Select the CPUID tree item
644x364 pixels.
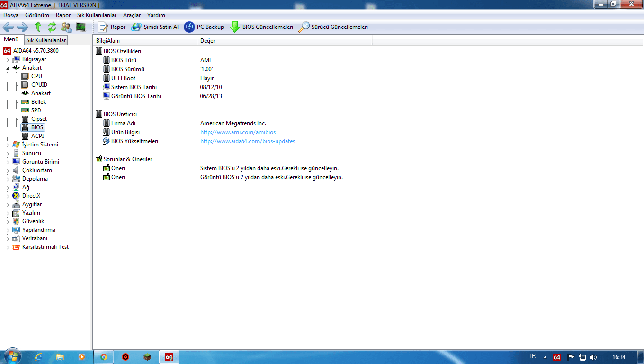tap(39, 85)
